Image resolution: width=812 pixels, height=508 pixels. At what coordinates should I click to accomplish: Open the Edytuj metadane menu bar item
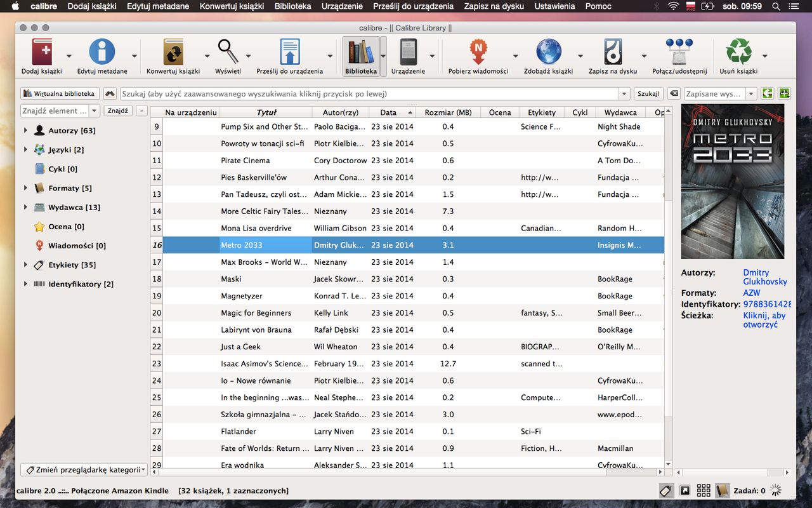tap(158, 6)
